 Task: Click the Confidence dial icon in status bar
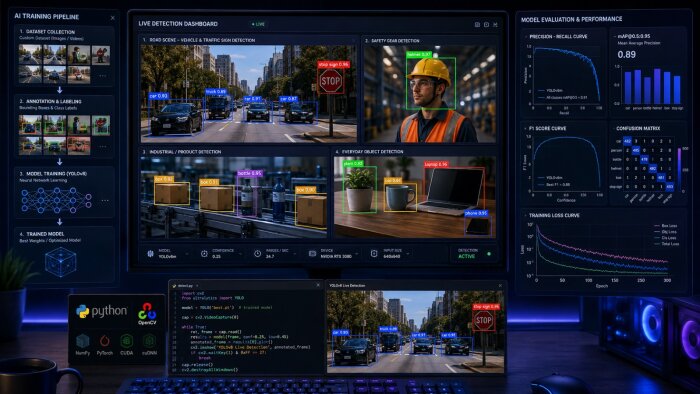(x=204, y=253)
